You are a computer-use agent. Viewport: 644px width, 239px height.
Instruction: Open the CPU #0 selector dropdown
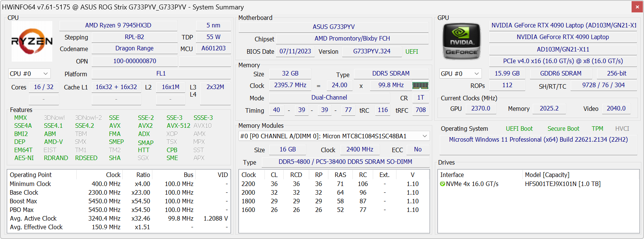29,74
